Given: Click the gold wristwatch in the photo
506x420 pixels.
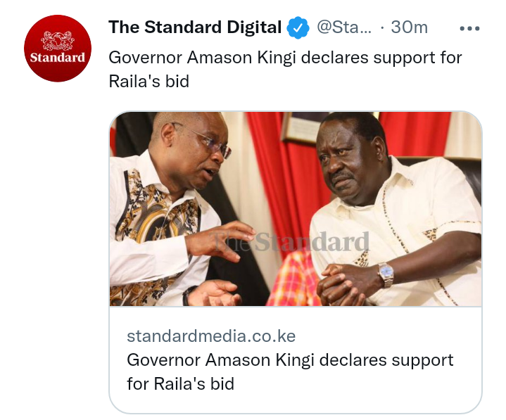Looking at the screenshot, I should coord(386,274).
